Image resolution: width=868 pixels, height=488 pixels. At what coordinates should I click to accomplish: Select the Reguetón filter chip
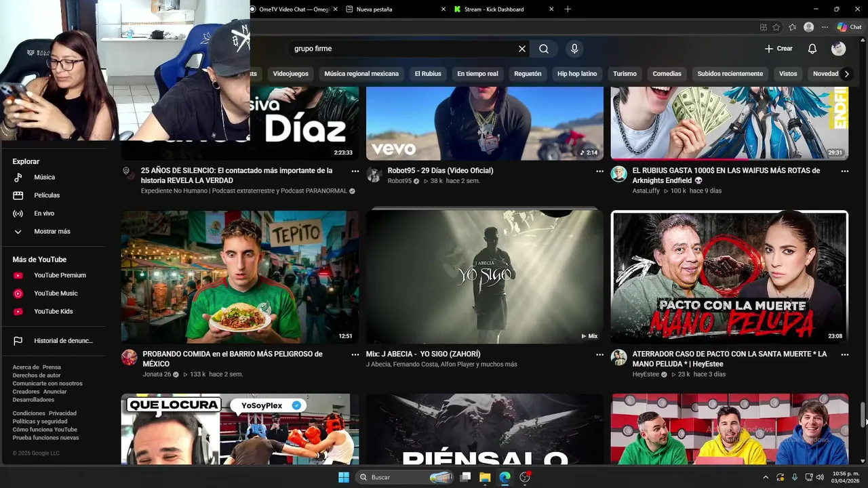point(528,74)
